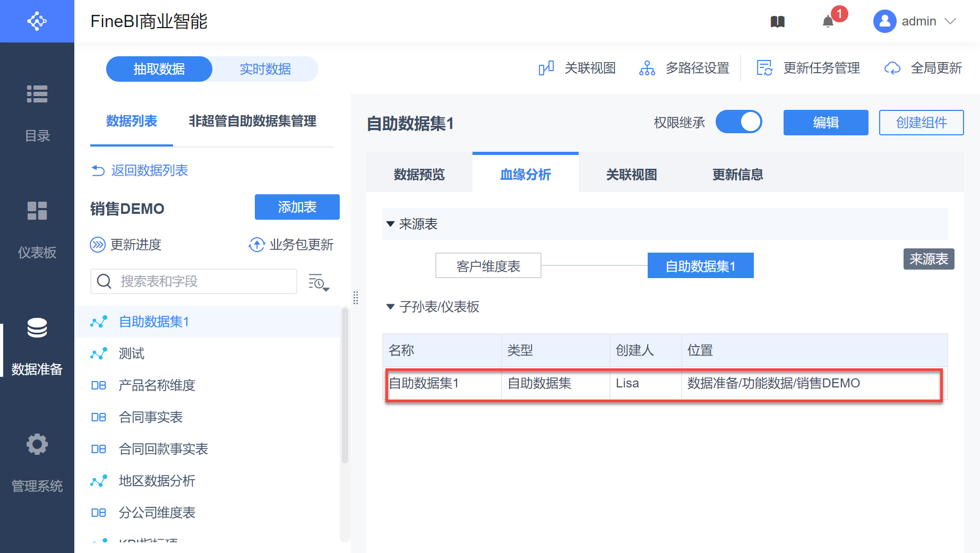Collapse the 来源表 section

coord(391,224)
